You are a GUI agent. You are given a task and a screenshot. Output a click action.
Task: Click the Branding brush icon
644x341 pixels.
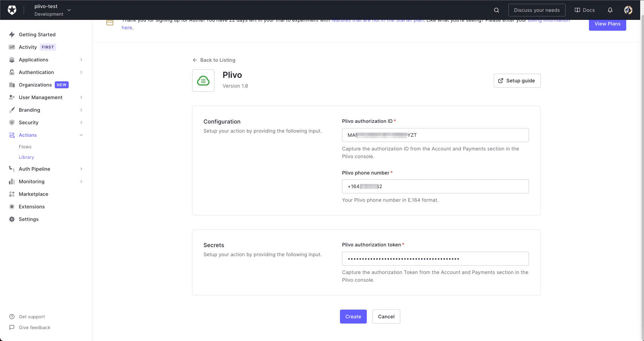[12, 110]
